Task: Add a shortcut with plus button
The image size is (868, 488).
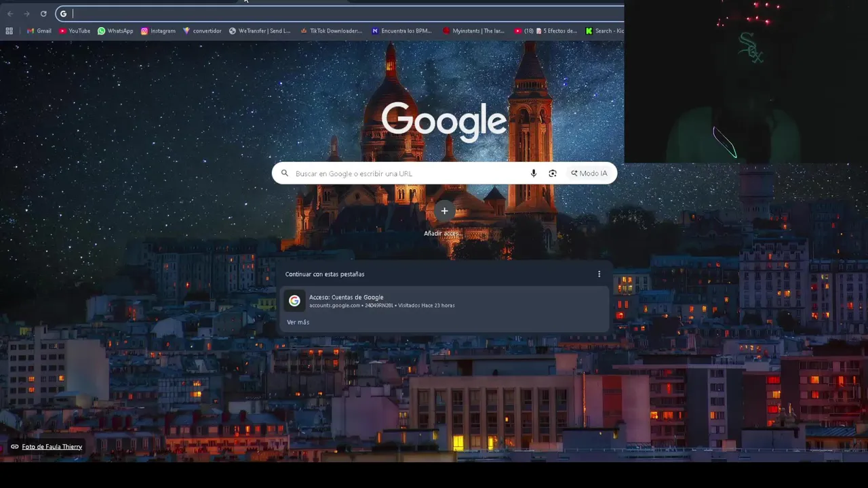Action: click(x=444, y=211)
